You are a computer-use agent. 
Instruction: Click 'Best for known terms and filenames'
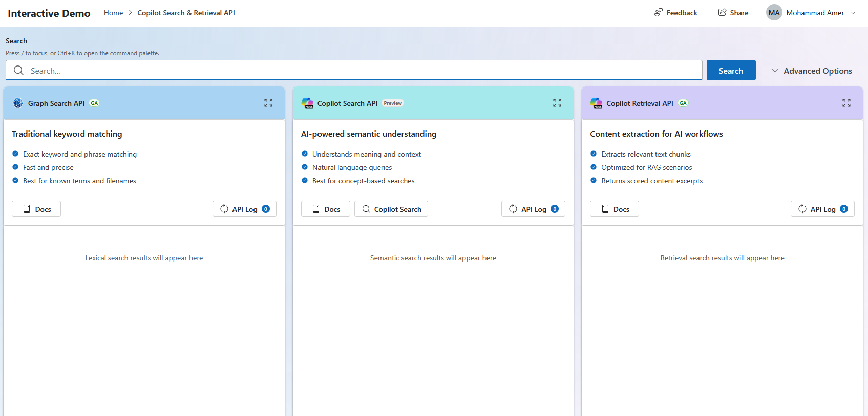point(79,181)
